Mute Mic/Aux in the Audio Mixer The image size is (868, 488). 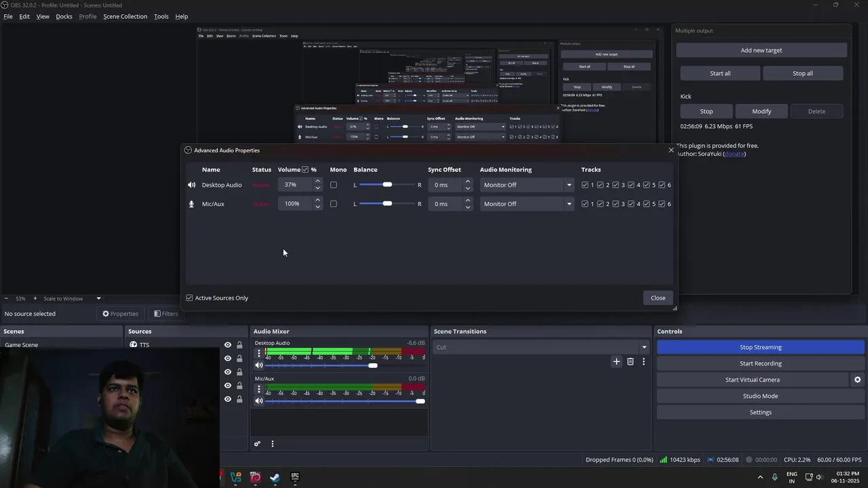tap(258, 401)
